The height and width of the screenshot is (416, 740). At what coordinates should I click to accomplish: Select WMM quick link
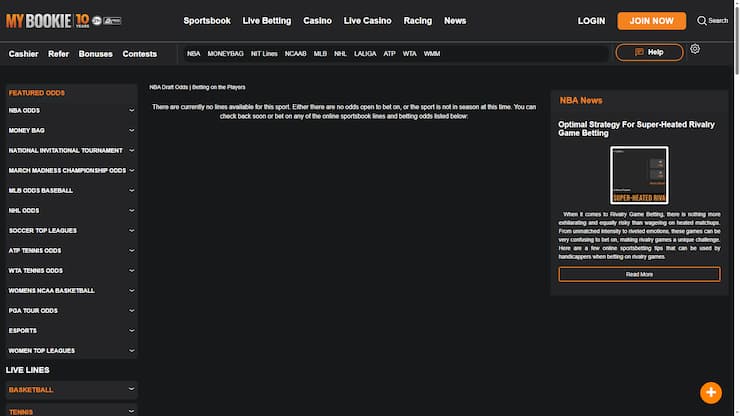point(432,54)
